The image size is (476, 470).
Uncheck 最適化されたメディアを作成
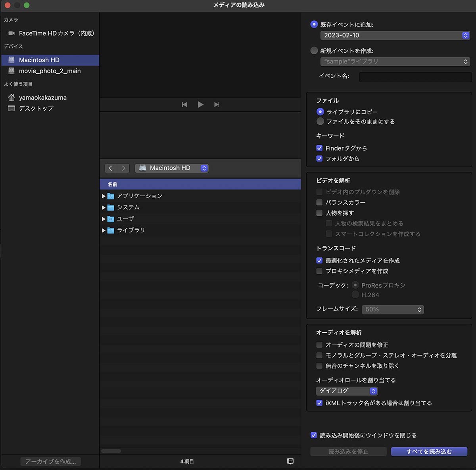click(x=319, y=261)
